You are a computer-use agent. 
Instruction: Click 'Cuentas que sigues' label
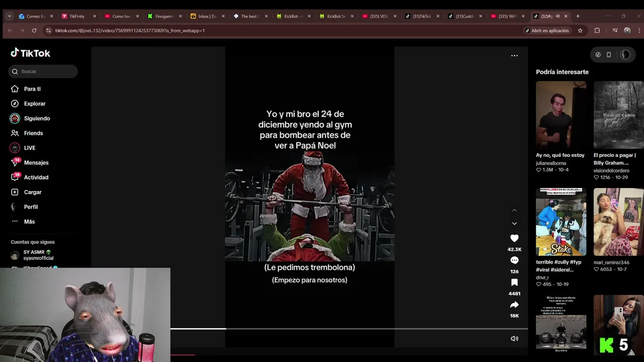[x=33, y=242]
